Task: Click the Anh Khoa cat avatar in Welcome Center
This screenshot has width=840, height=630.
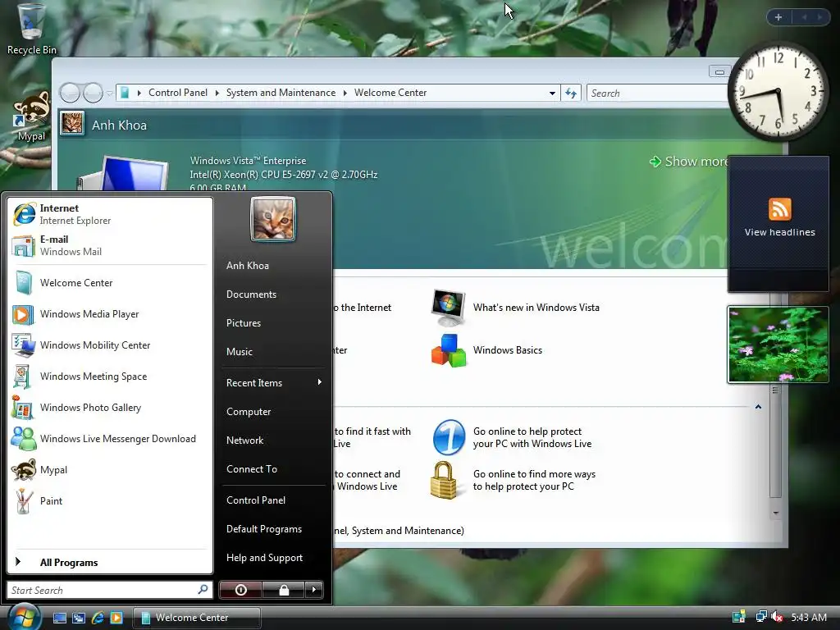Action: click(72, 124)
